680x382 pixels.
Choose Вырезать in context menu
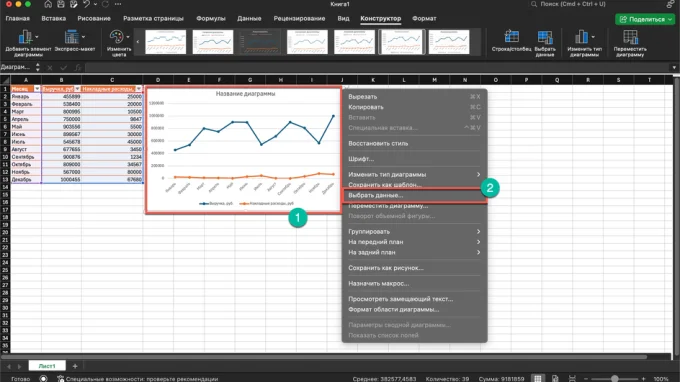(414, 97)
